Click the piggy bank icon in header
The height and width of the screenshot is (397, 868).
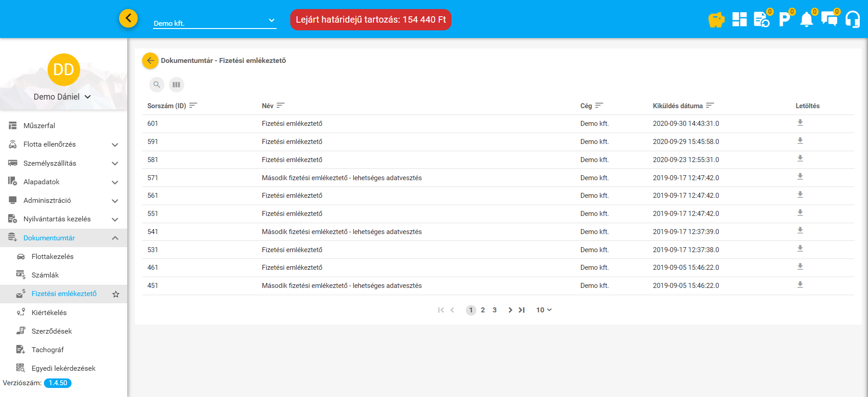716,20
